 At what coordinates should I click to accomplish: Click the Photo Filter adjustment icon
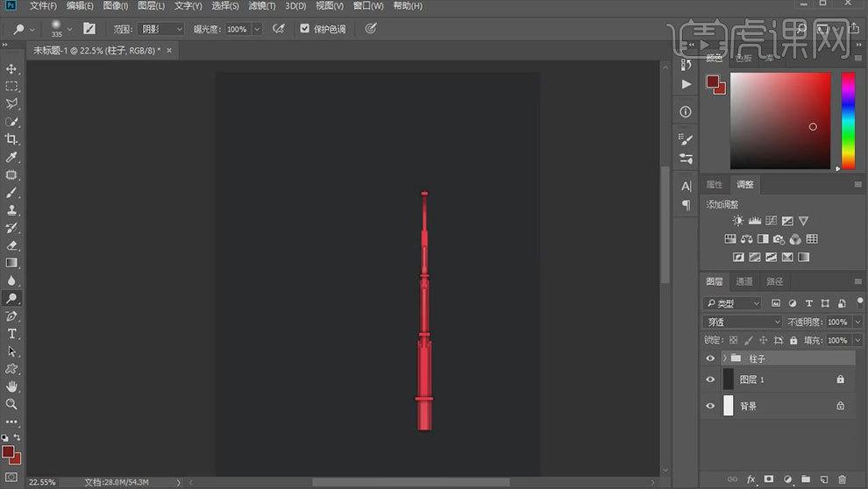pyautogui.click(x=779, y=239)
